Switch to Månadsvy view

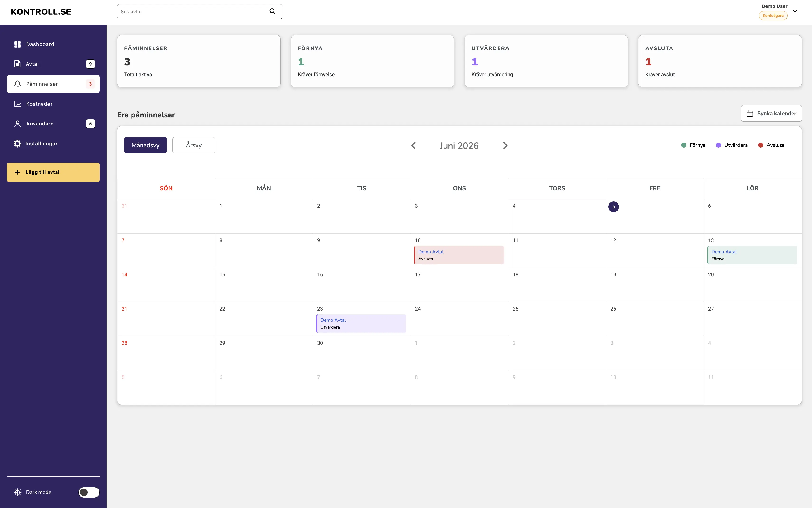tap(145, 145)
